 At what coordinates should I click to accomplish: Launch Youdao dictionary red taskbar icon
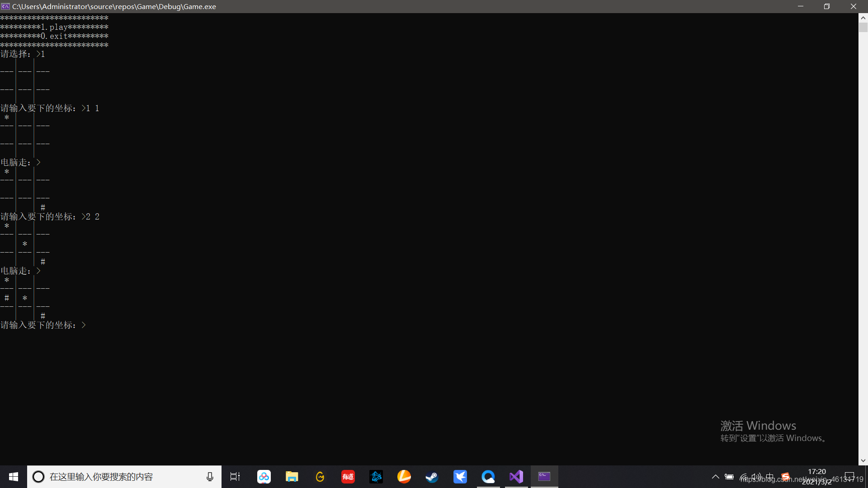[x=348, y=477]
